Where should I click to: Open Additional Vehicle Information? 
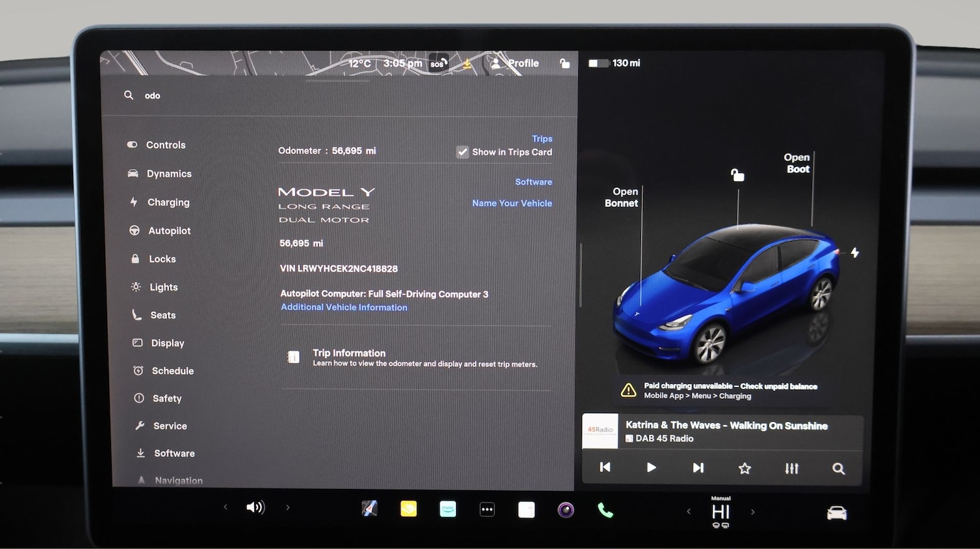[344, 307]
